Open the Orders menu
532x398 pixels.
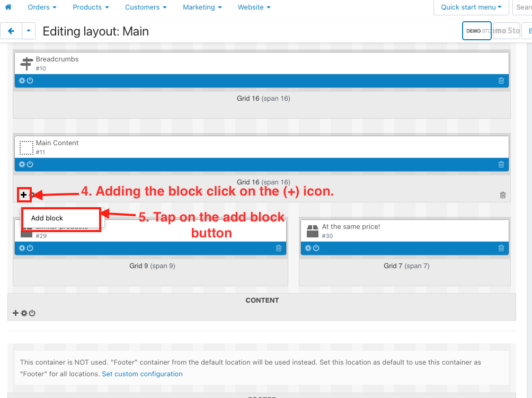42,7
